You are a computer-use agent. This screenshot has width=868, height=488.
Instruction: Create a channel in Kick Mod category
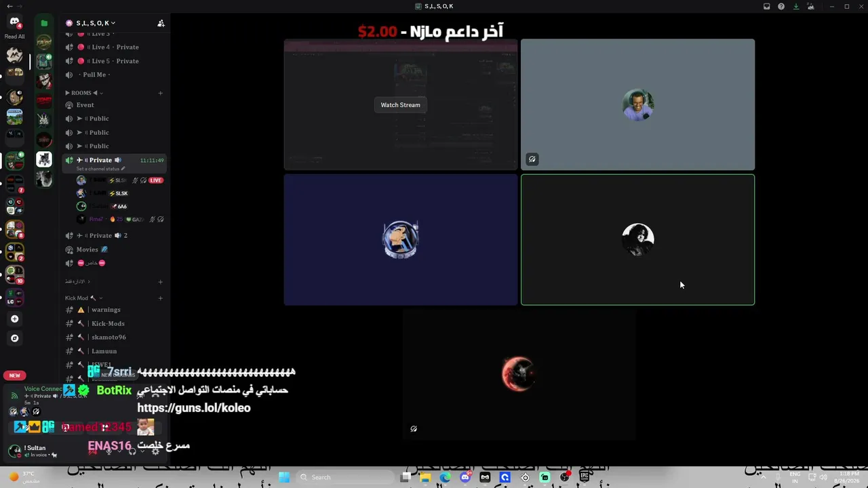coord(161,298)
